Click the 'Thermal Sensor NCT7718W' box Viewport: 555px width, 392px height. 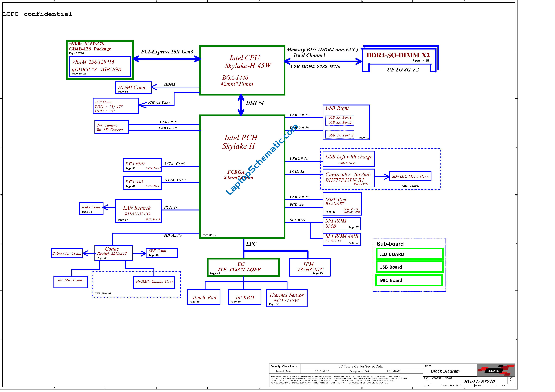click(x=287, y=298)
